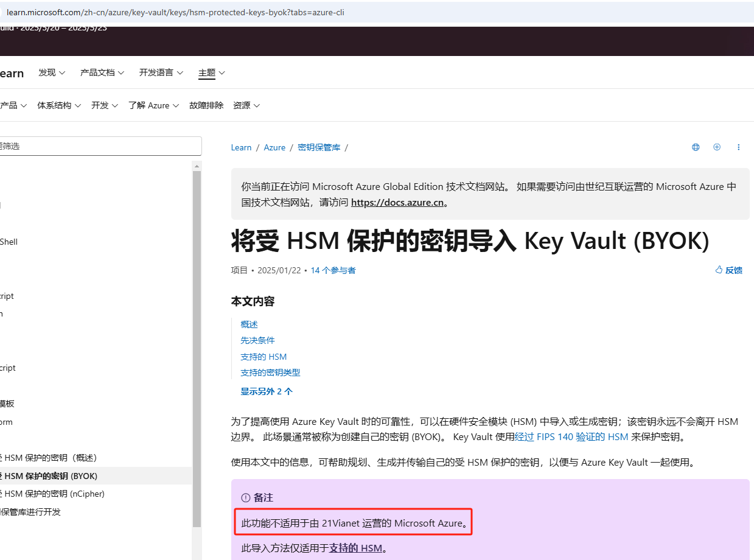Jump to the 先决条件 section

[x=257, y=340]
